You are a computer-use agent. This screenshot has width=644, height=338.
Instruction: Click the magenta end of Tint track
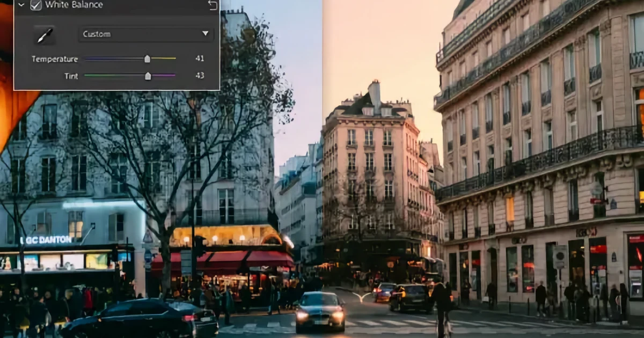(x=172, y=76)
